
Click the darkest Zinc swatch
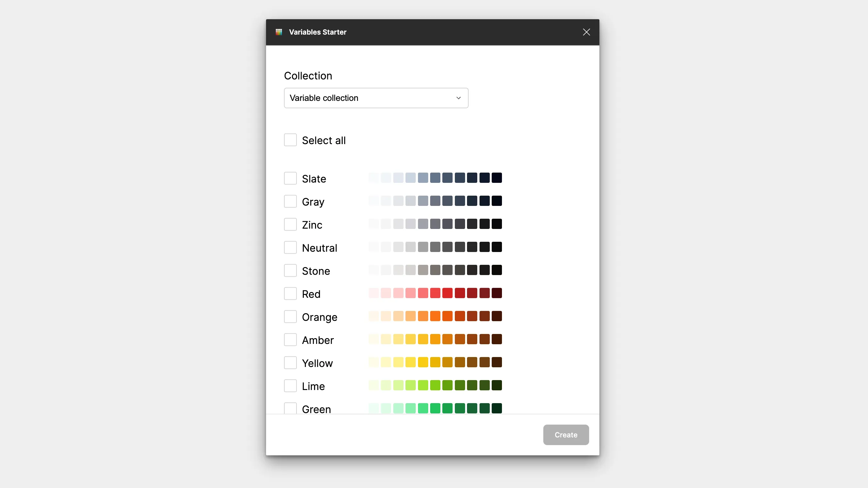pos(497,224)
